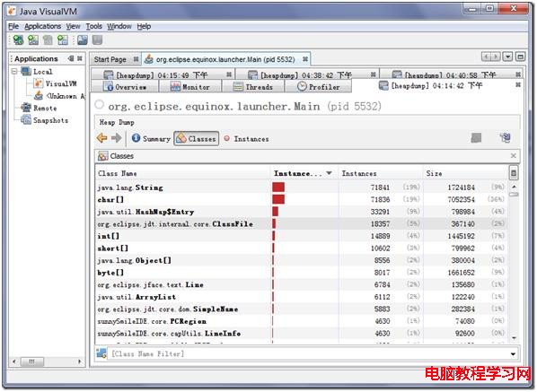Maximize the document window area

[x=521, y=57]
